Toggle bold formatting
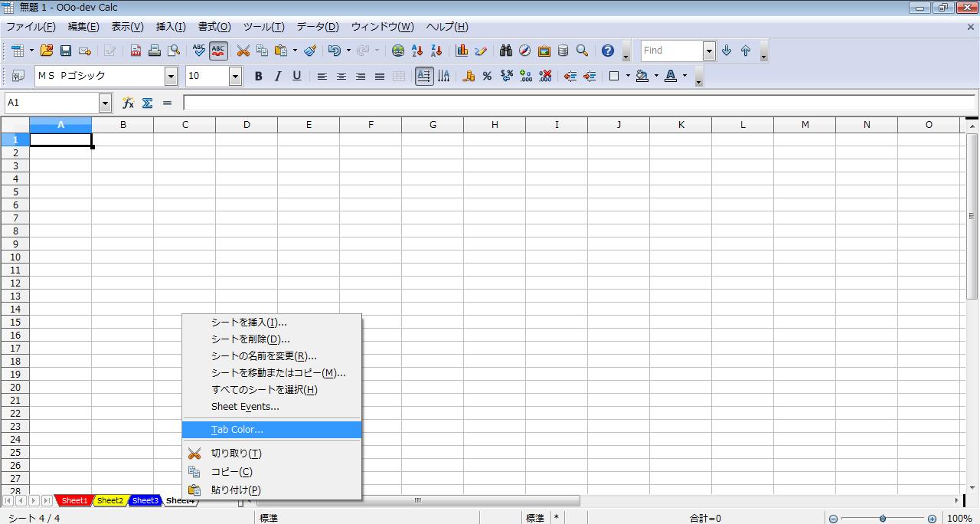The image size is (980, 524). click(258, 76)
